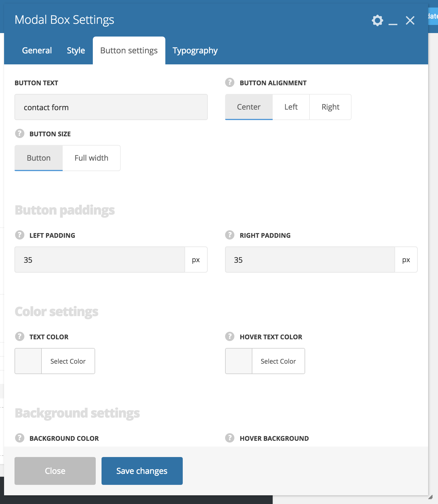Screen dimensions: 438x504
Task: Set button alignment to Left
Action: [291, 107]
